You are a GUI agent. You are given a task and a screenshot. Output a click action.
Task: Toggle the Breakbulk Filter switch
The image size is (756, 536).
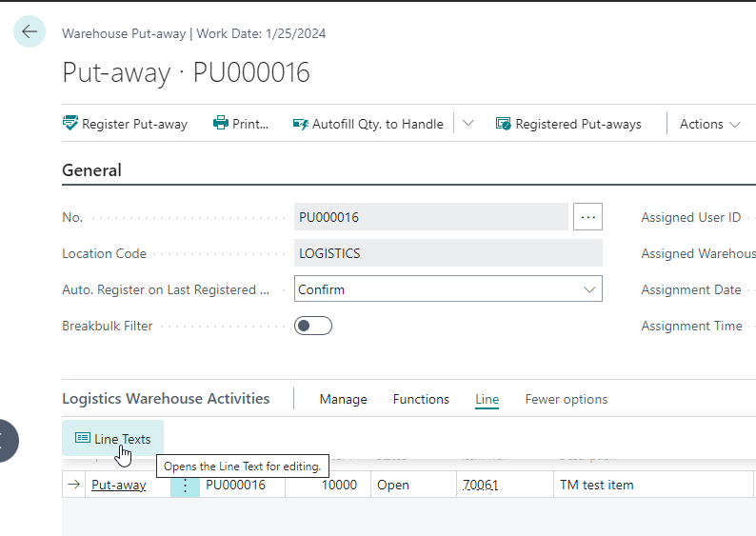(x=313, y=326)
